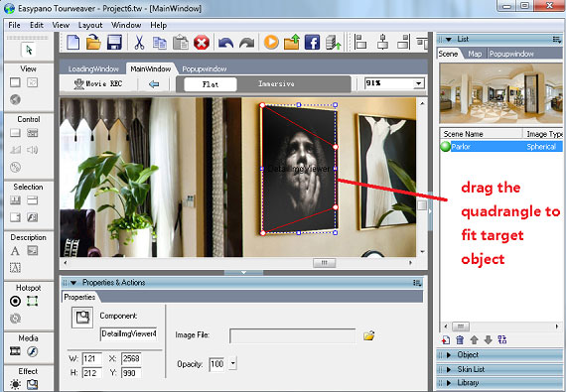Share to Facebook icon
566x392 pixels.
[312, 43]
